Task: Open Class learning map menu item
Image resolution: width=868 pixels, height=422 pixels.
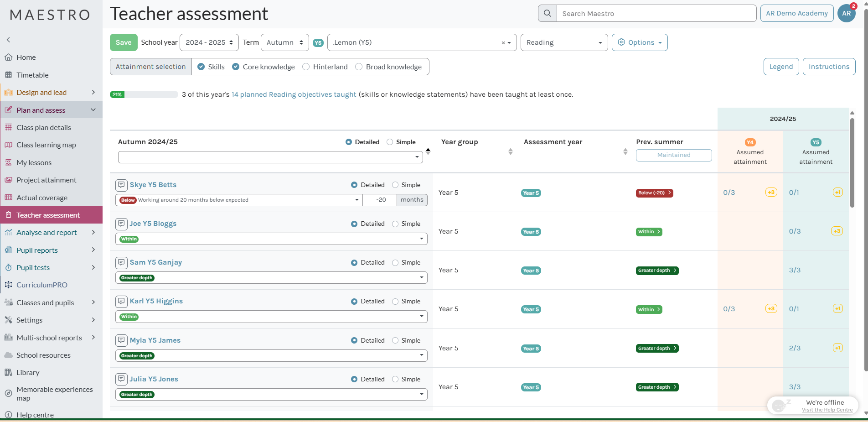Action: point(46,145)
